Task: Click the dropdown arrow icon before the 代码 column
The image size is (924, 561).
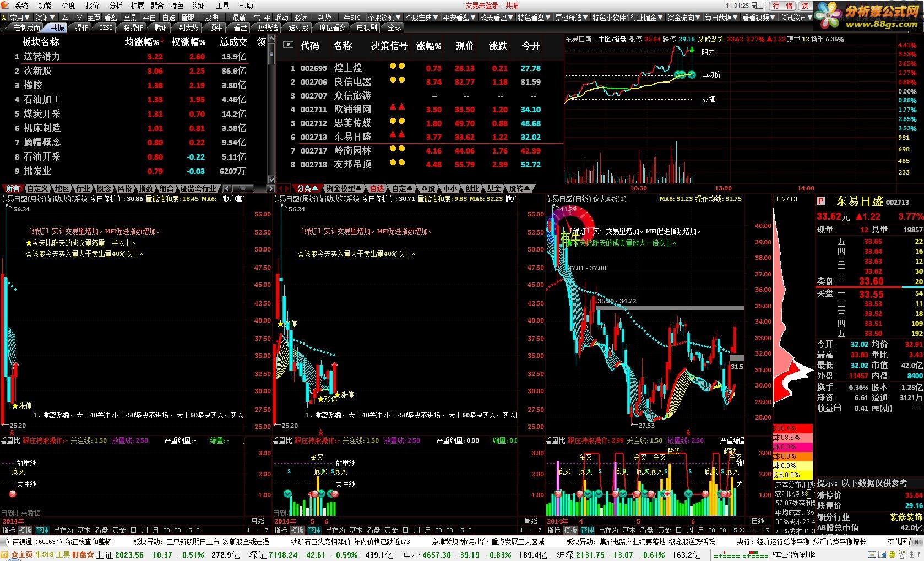Action: coord(288,46)
